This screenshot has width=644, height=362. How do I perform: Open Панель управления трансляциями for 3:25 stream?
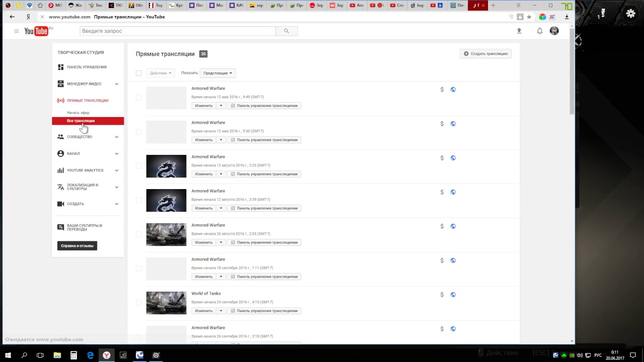point(264,174)
